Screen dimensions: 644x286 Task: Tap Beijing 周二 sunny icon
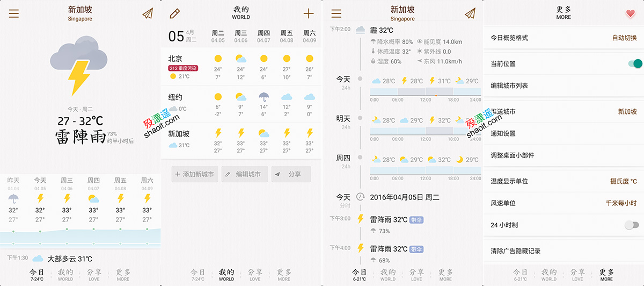point(218,58)
